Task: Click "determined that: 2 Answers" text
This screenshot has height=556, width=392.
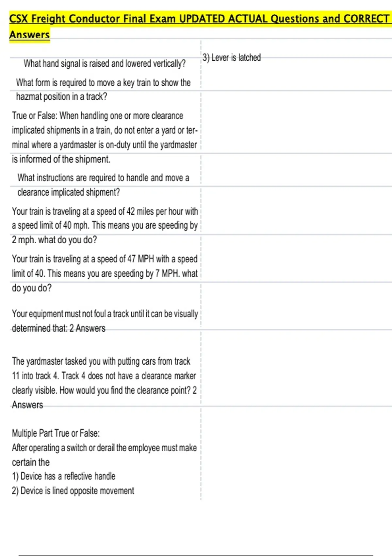Action: [x=59, y=328]
